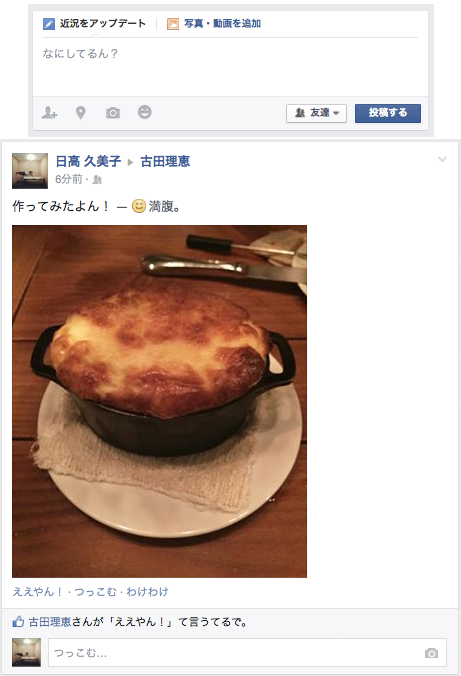Like the post with ええやん！
The width and height of the screenshot is (461, 676).
click(38, 592)
